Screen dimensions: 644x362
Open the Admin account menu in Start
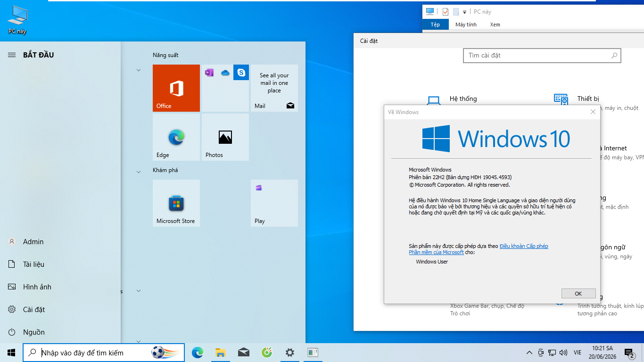pos(60,242)
